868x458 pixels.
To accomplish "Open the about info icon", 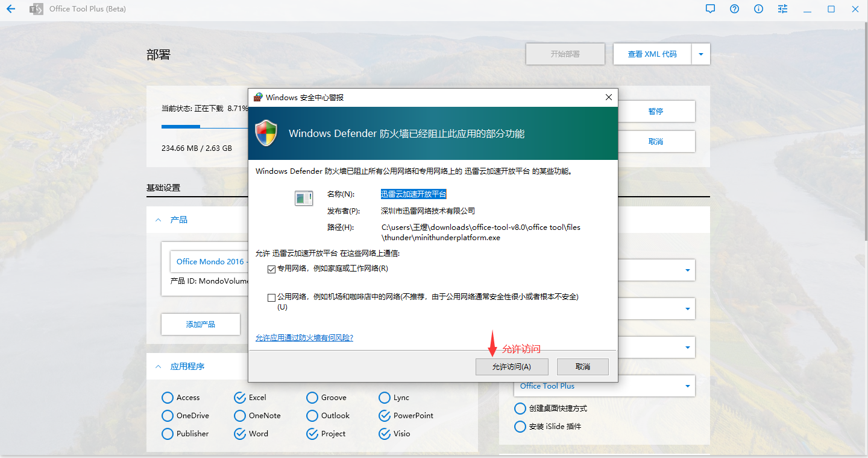I will click(758, 9).
